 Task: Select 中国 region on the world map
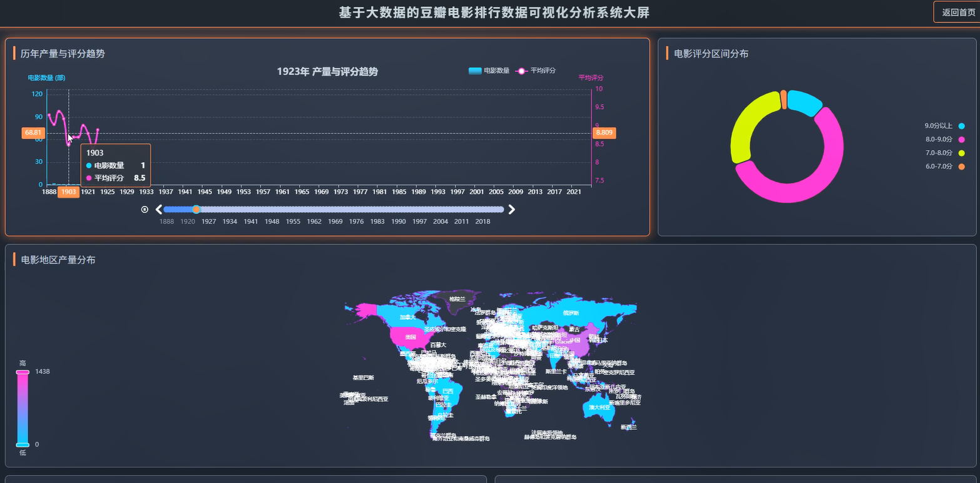pos(575,341)
